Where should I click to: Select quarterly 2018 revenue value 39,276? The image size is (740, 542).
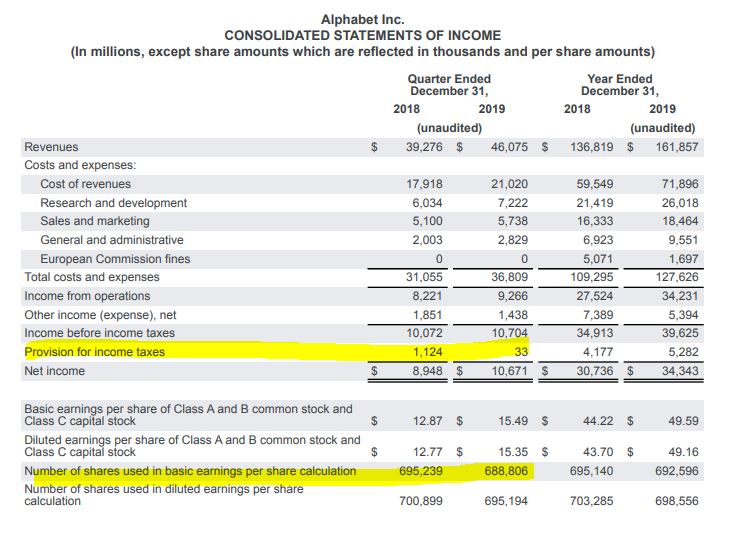coord(424,147)
